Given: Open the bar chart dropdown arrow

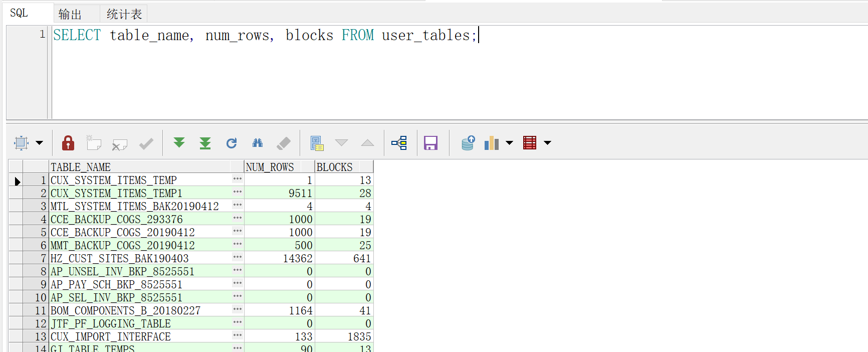Looking at the screenshot, I should 510,143.
